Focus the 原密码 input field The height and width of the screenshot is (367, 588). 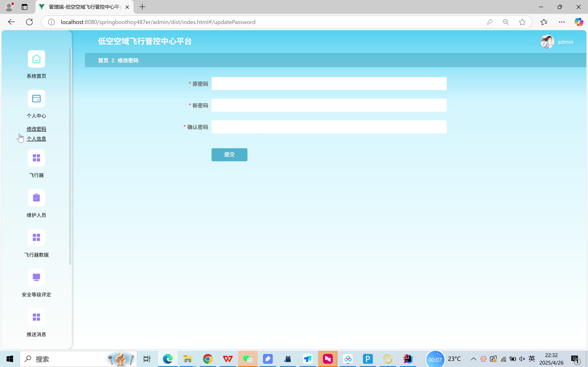pyautogui.click(x=329, y=84)
